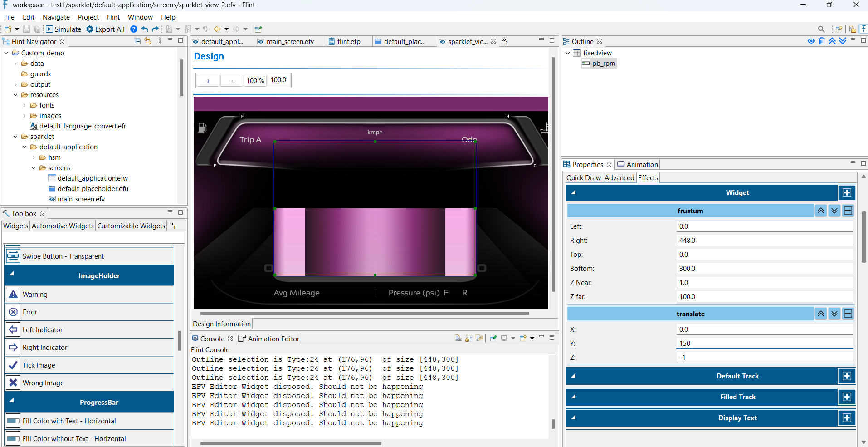Toggle Scroll Lock in the Console toolbar

[x=469, y=339]
